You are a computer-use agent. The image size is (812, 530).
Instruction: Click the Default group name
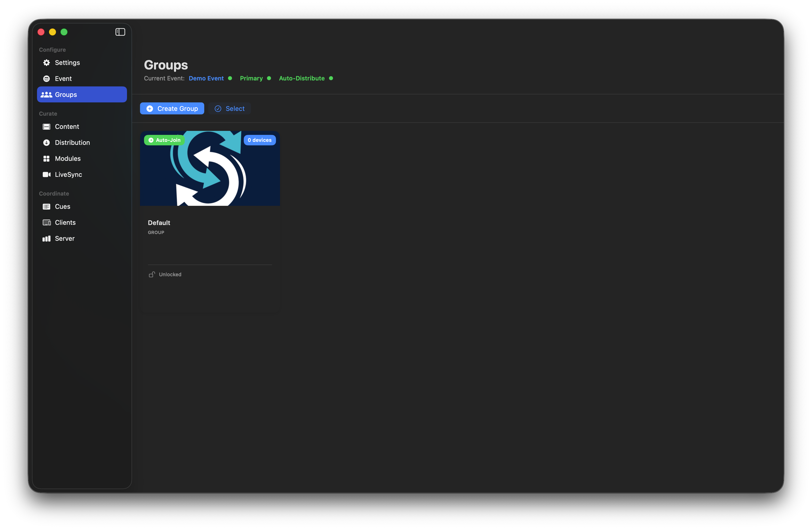159,223
